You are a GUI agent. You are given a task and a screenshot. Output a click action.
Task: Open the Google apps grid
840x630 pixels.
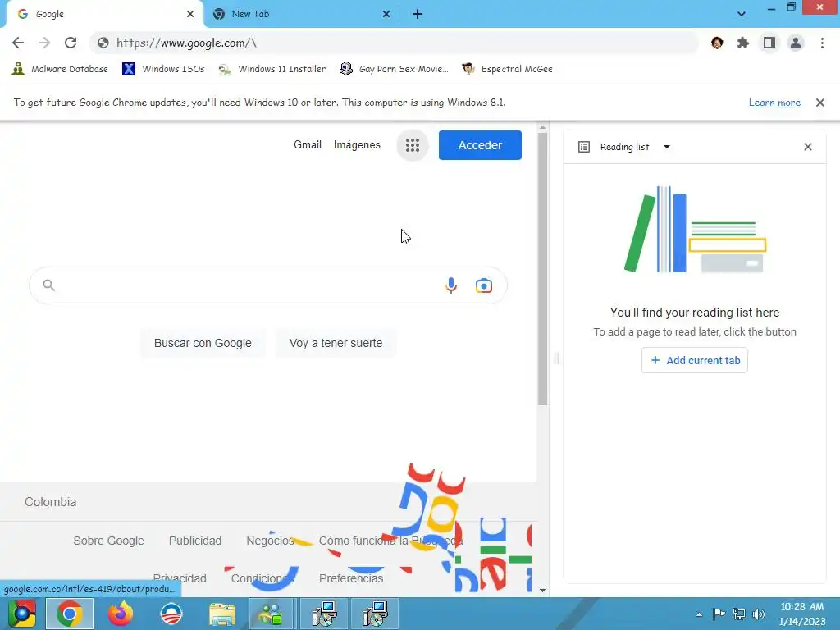point(413,145)
